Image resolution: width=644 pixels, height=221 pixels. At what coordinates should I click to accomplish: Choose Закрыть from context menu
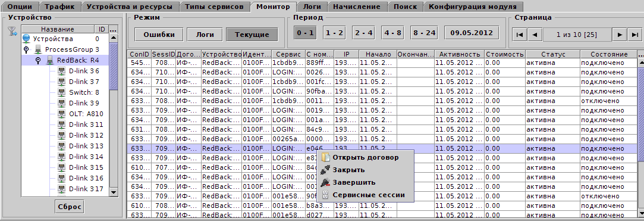(366, 170)
